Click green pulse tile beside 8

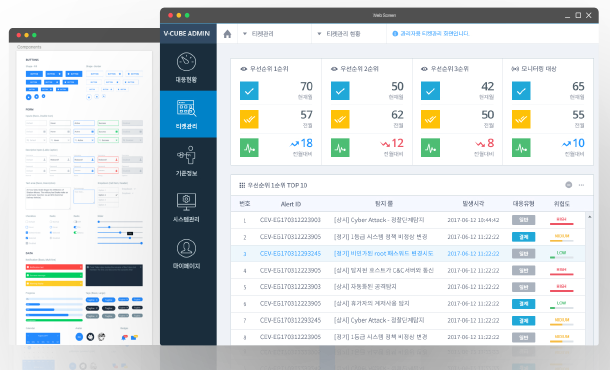(430, 147)
